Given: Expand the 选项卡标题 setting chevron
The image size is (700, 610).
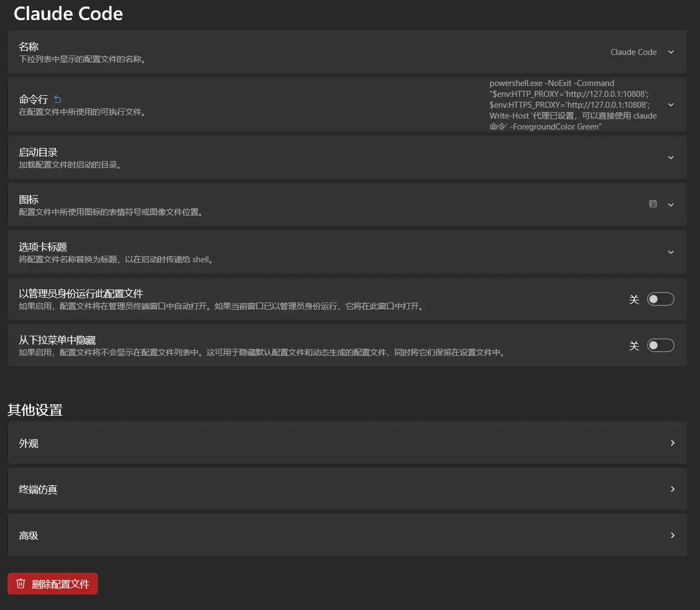Looking at the screenshot, I should click(671, 252).
